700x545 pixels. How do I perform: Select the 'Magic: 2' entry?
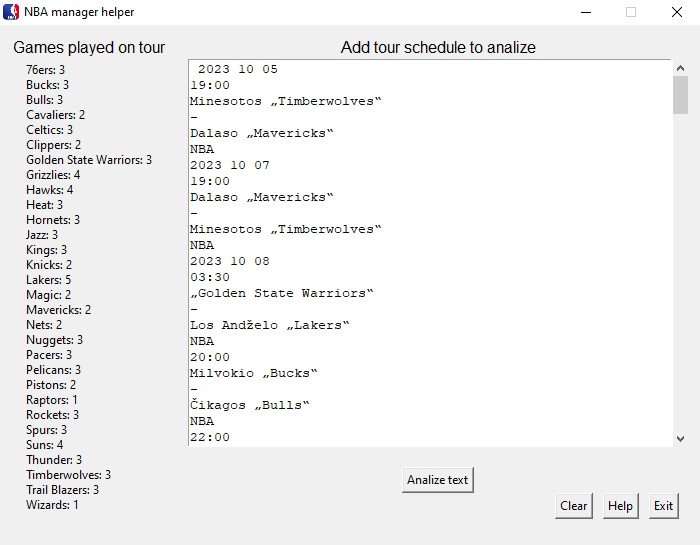(48, 295)
